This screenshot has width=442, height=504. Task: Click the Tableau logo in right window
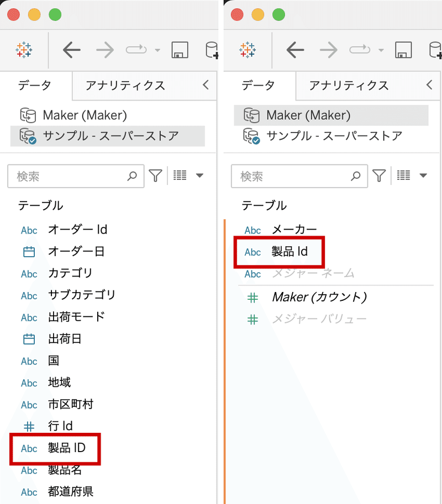coord(248,50)
